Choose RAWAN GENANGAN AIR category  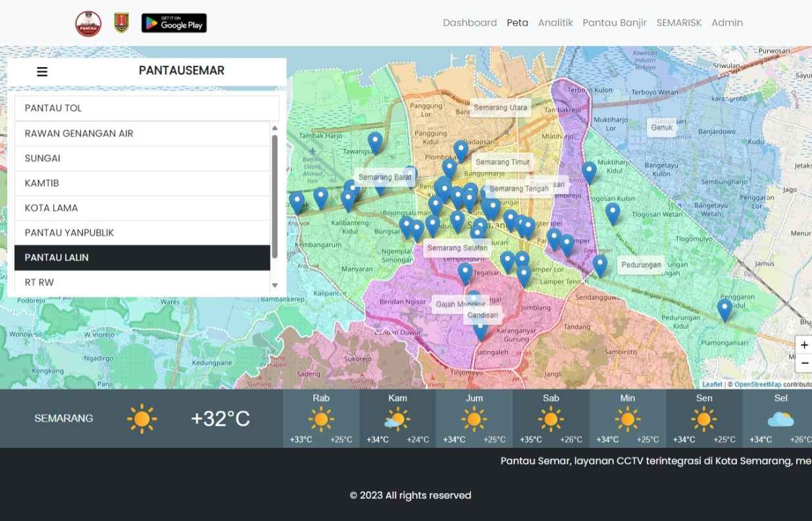142,134
